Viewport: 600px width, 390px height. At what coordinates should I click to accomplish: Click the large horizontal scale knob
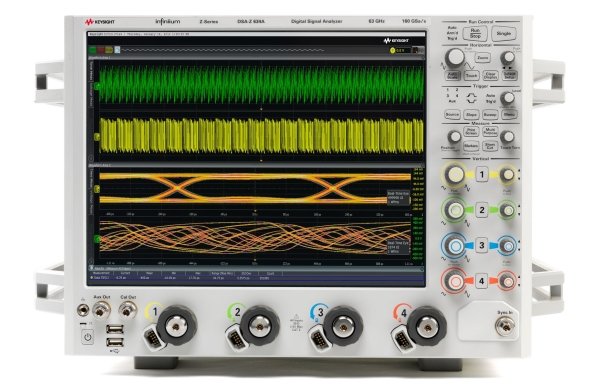coord(455,57)
